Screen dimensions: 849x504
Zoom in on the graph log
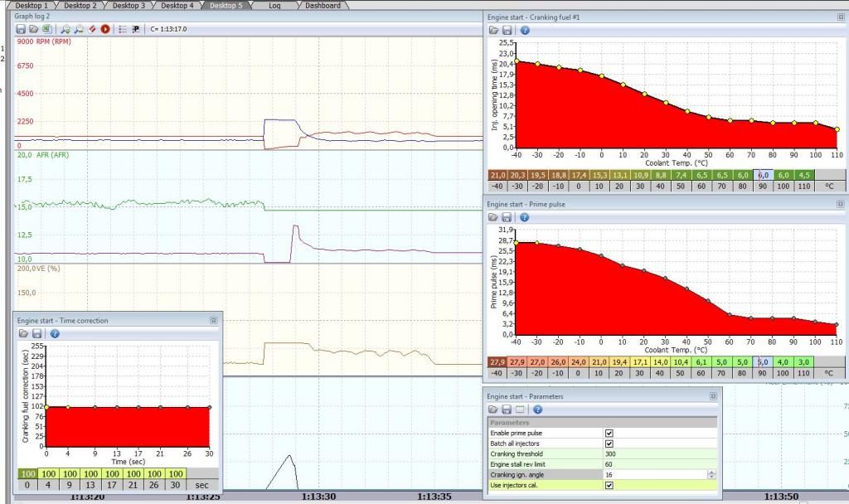[65, 29]
